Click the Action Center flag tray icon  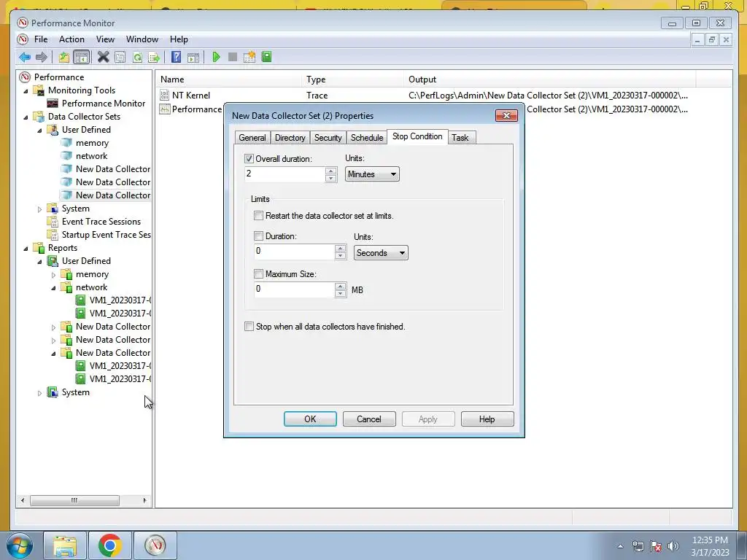656,546
